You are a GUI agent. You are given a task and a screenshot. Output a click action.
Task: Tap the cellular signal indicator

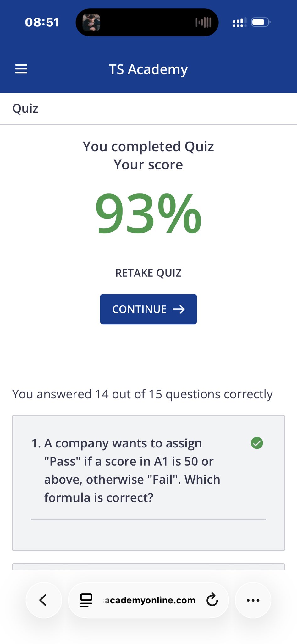coord(239,22)
